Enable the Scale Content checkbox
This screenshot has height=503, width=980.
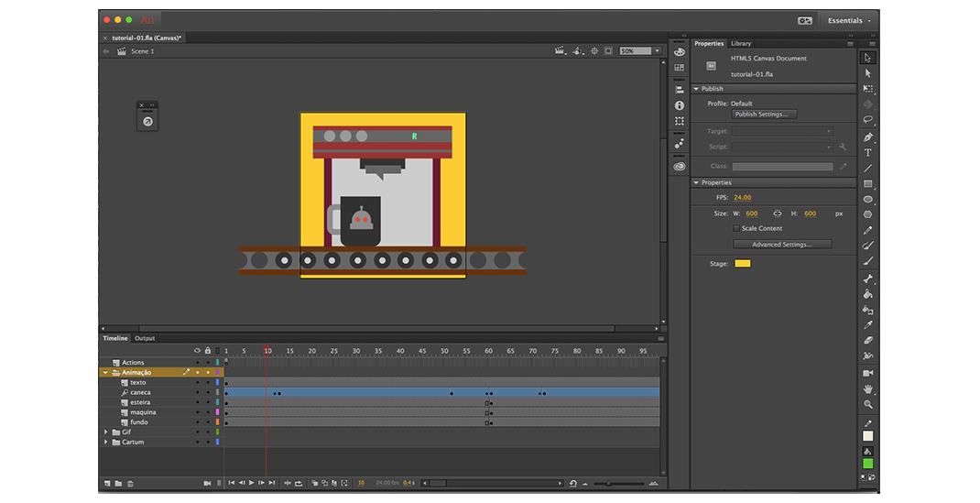pyautogui.click(x=736, y=228)
